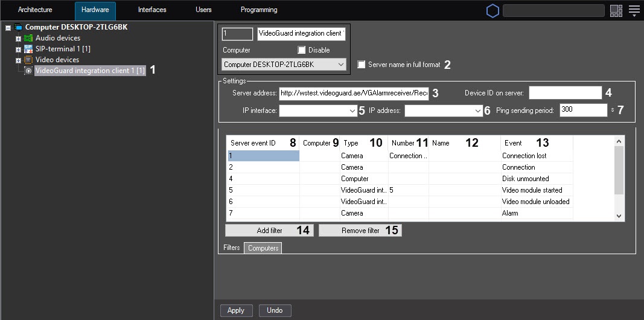Toggle the Disable checkbox
The image size is (644, 320).
[302, 50]
